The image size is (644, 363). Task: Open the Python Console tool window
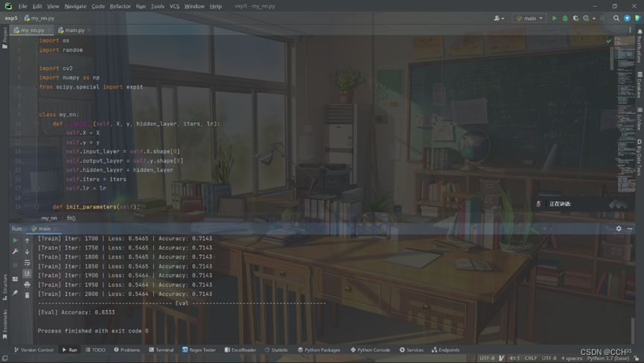370,350
